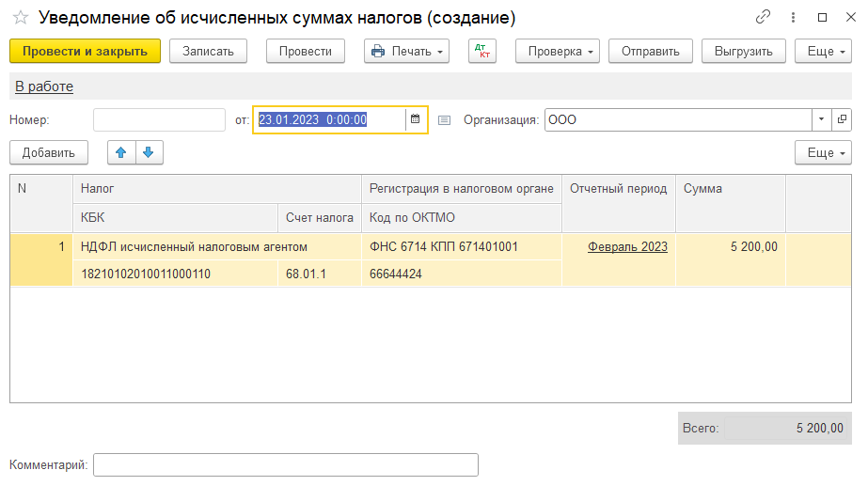868x486 pixels.
Task: Click Провести и закрыть button
Action: 85,51
